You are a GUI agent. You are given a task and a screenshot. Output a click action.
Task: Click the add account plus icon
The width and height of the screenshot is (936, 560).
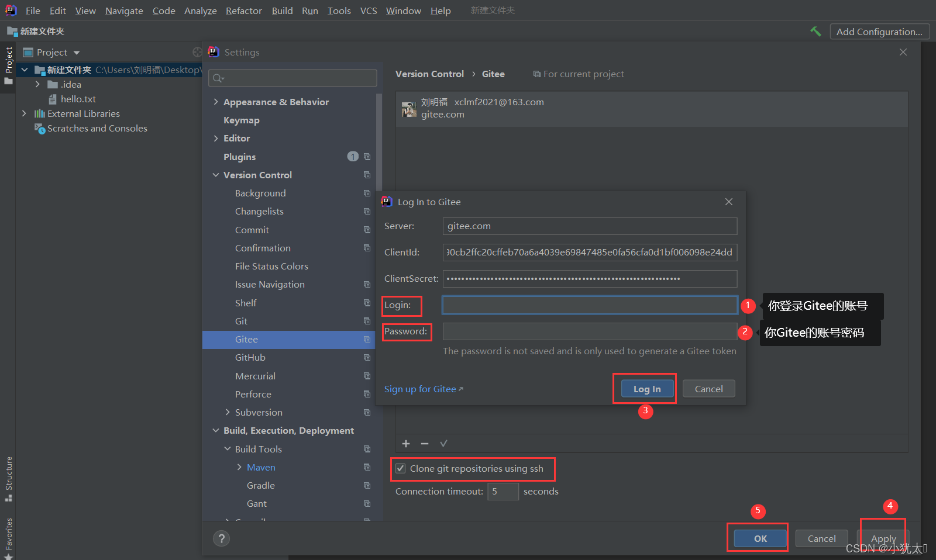[x=406, y=444]
